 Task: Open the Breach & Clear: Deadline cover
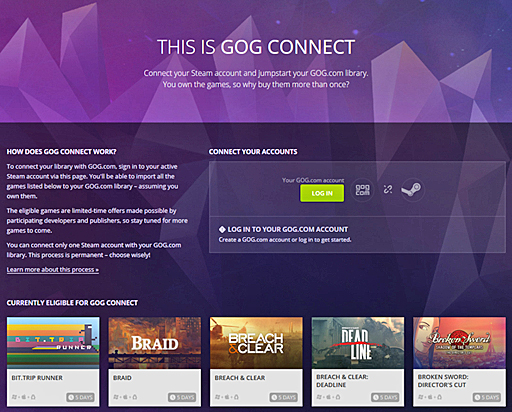358,343
